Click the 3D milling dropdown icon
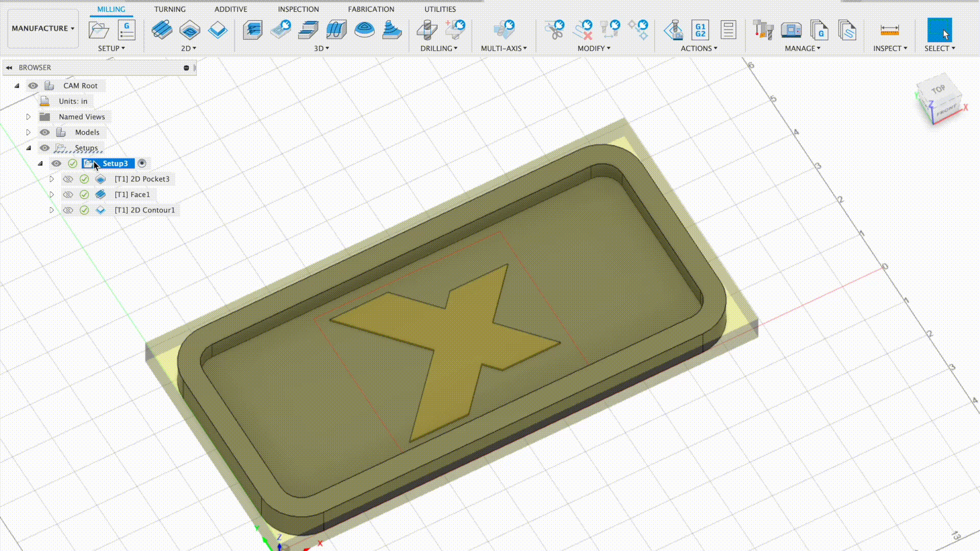Screen dimensions: 980x551 tap(327, 48)
